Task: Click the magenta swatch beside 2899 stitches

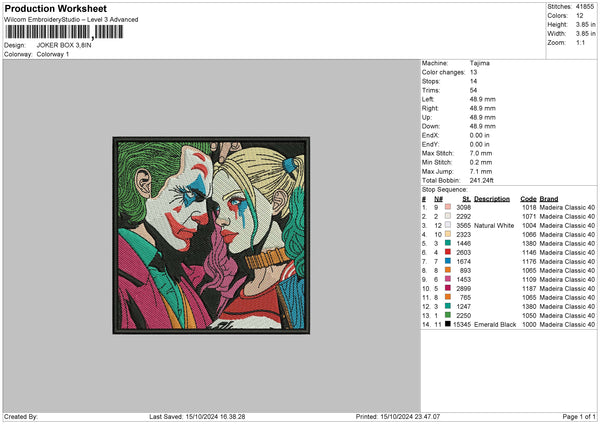Action: click(448, 288)
